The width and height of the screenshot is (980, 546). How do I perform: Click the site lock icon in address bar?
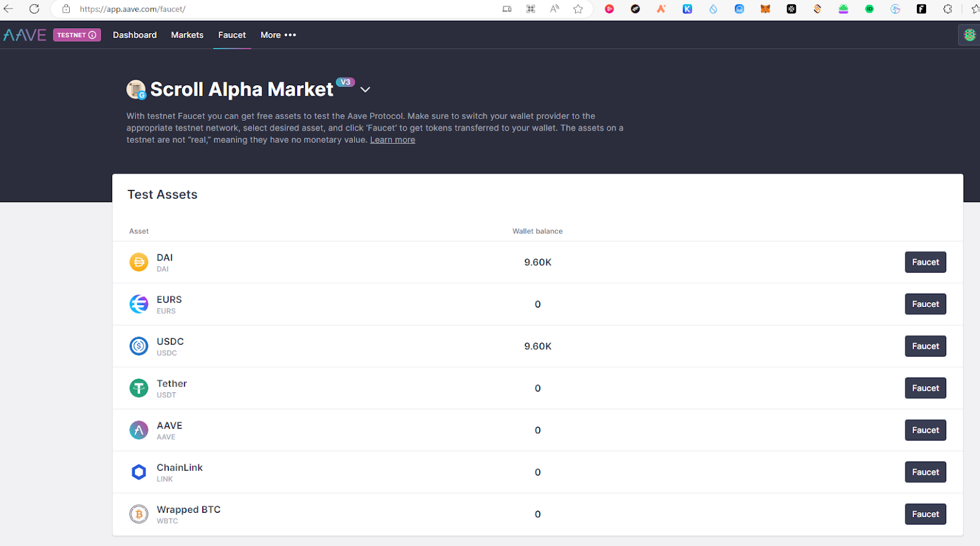(66, 9)
